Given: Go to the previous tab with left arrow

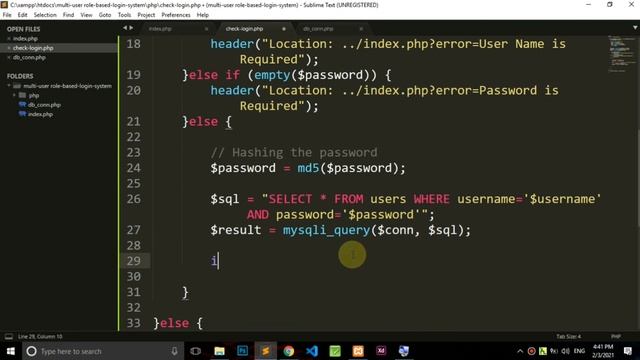Looking at the screenshot, I should (x=125, y=28).
